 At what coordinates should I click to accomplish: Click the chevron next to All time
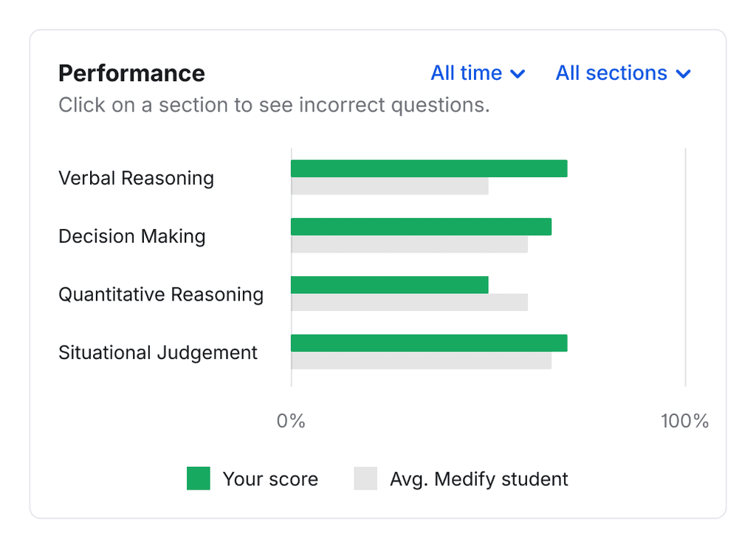pyautogui.click(x=518, y=74)
